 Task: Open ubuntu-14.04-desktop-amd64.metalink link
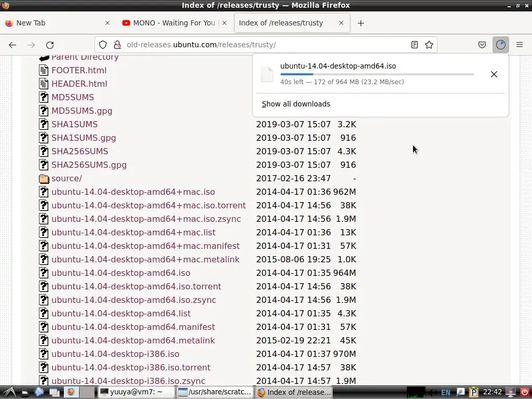point(133,341)
